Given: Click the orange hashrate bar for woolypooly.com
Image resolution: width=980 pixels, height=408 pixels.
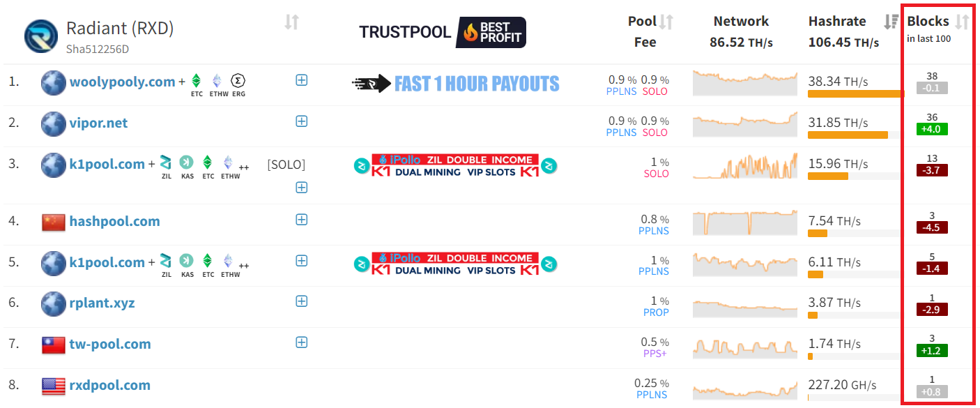Looking at the screenshot, I should (854, 93).
